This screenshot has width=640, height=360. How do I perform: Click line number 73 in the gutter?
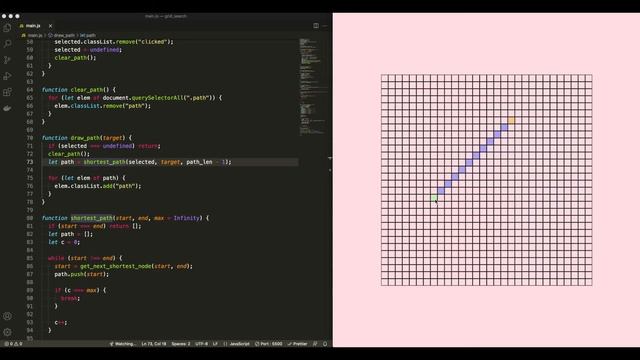(30, 162)
